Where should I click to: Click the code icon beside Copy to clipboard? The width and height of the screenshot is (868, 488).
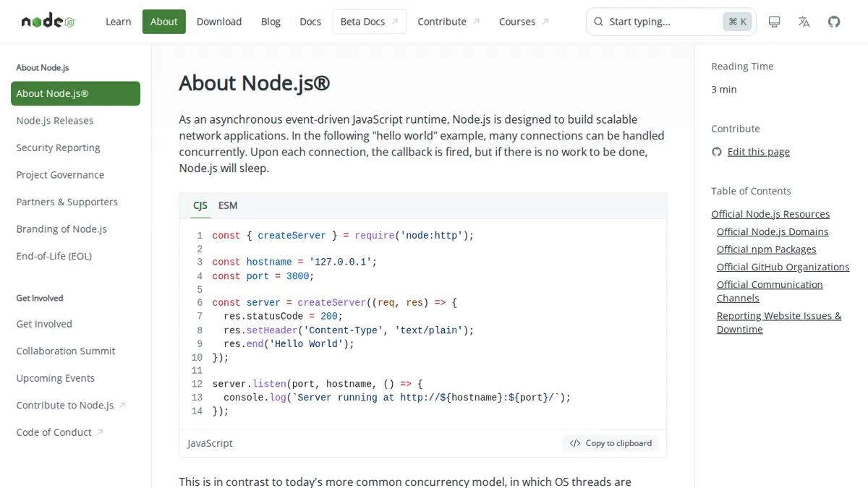575,443
